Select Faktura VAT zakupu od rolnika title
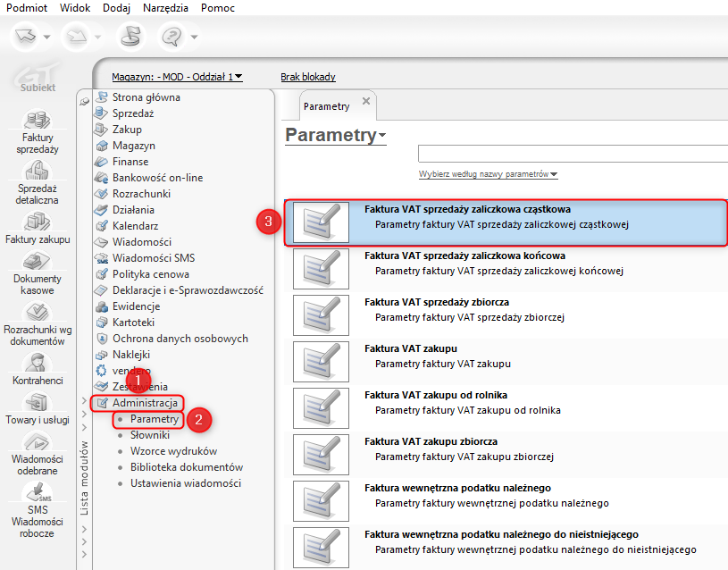The height and width of the screenshot is (570, 728). pos(436,395)
